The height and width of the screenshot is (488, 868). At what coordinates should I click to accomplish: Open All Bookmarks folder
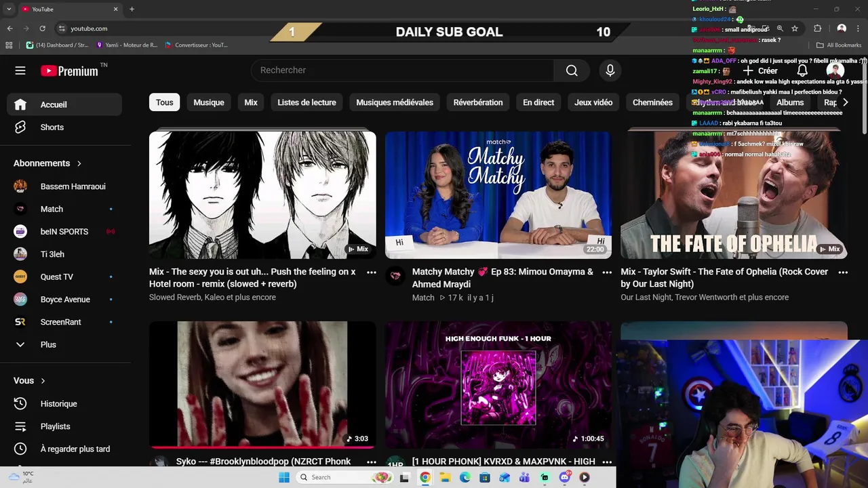pos(839,45)
